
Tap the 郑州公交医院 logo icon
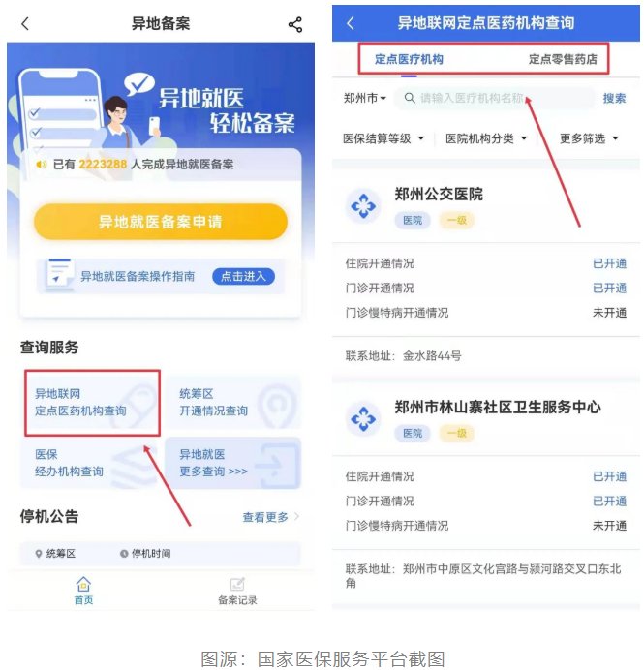pyautogui.click(x=363, y=206)
